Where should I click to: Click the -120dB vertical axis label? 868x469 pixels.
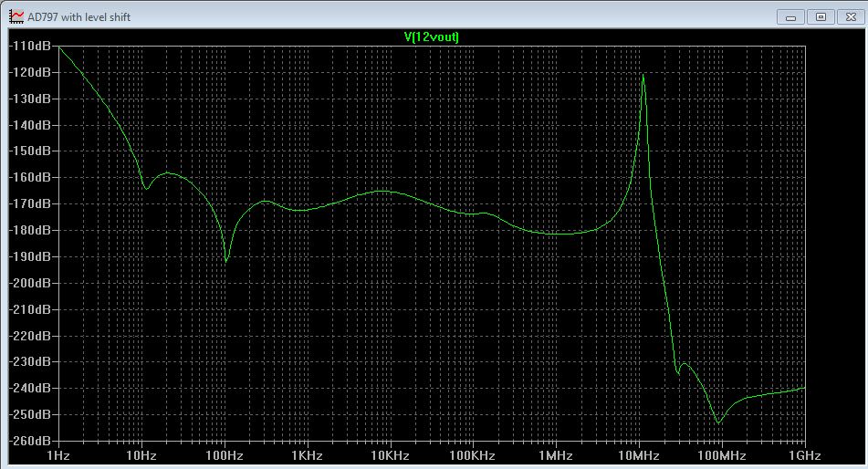tap(30, 72)
